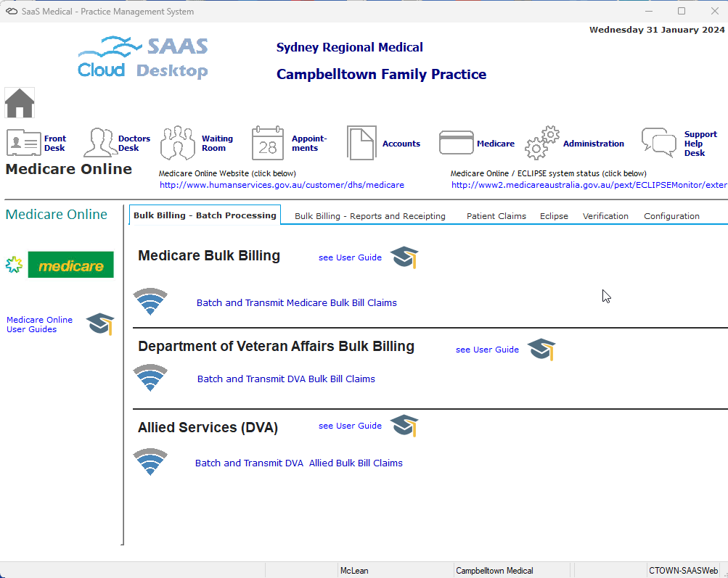
Task: Open Batch and Transmit DVA Allied Bulk Bill Claims
Action: (x=298, y=463)
